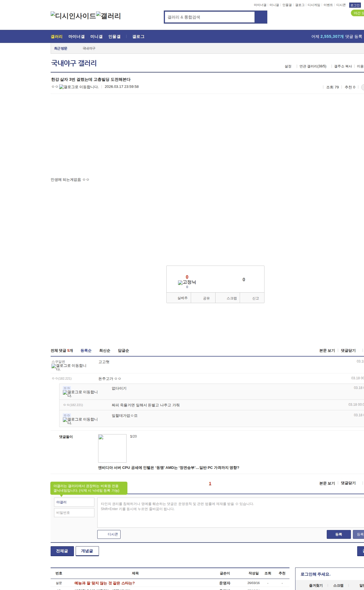Click 본문 보기 beside comment page number 1
Viewport: 364px width, 590px height.
click(327, 483)
